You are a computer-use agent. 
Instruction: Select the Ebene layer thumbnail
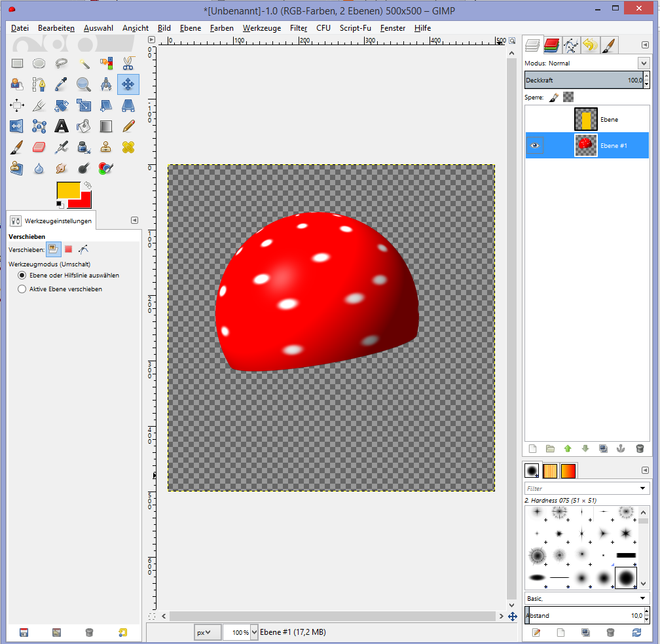[586, 120]
